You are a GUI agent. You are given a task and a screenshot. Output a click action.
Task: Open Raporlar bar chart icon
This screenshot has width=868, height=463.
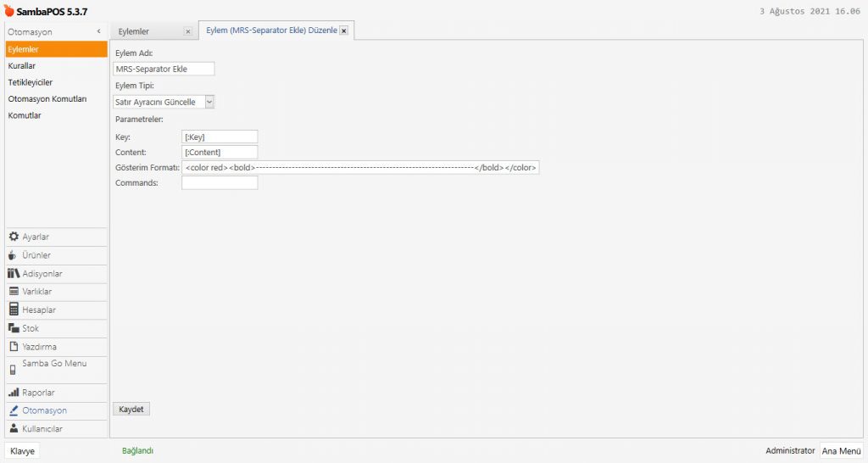pos(14,393)
